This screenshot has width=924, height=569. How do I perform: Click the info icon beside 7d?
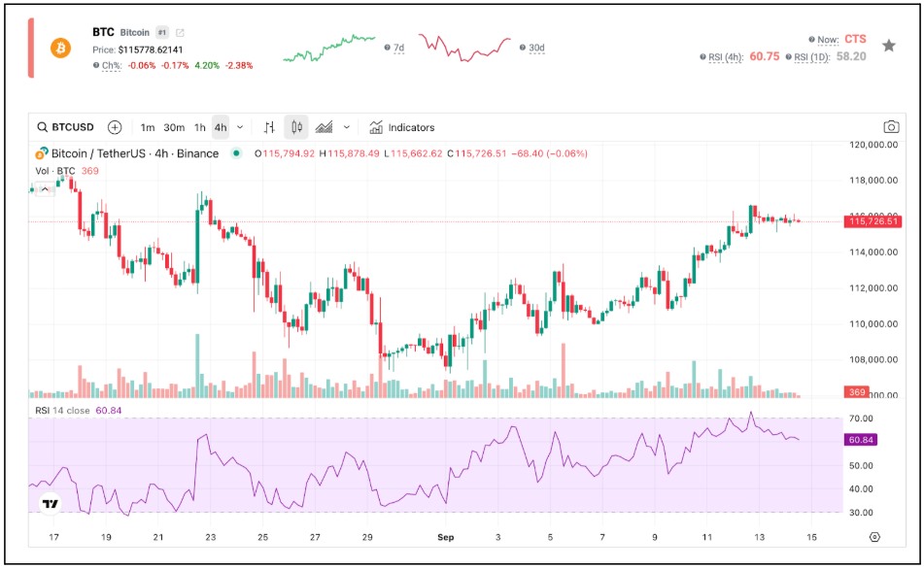tap(387, 48)
